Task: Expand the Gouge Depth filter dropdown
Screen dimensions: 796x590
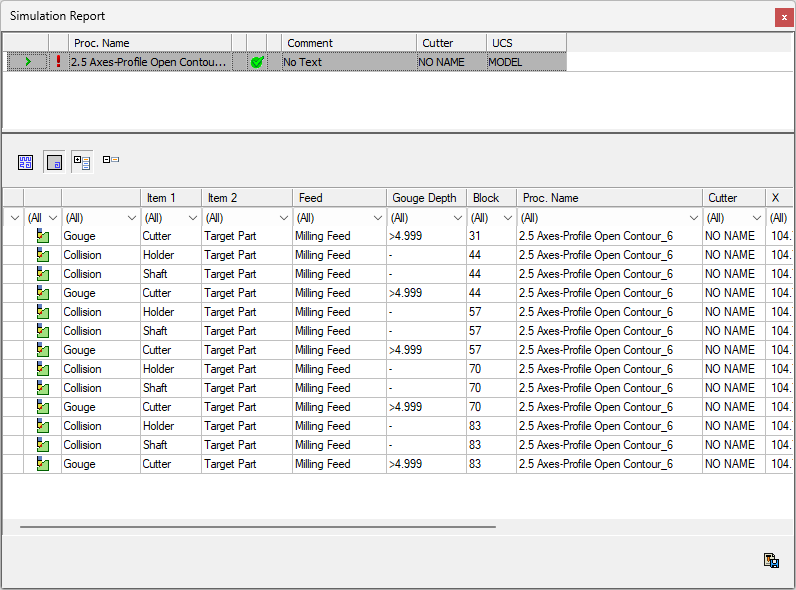Action: click(x=455, y=218)
